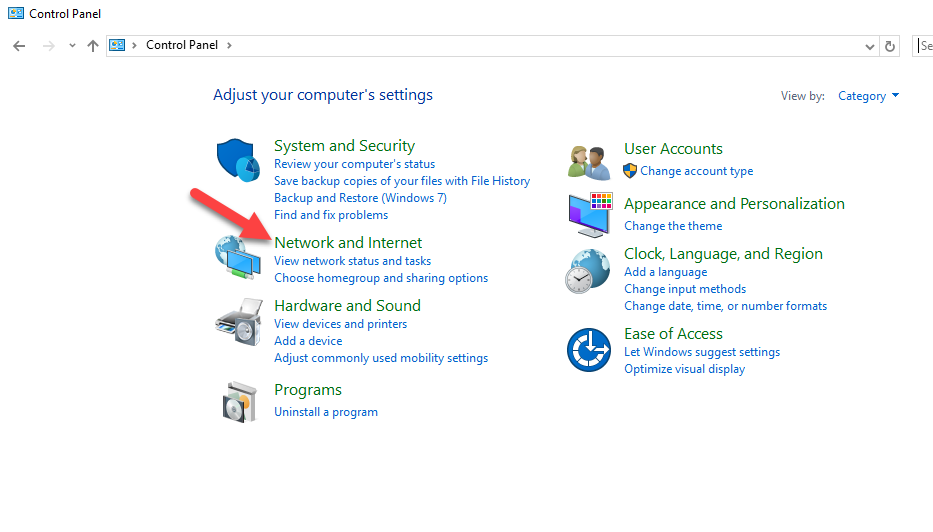Open Change date, time, or number formats

pyautogui.click(x=725, y=306)
